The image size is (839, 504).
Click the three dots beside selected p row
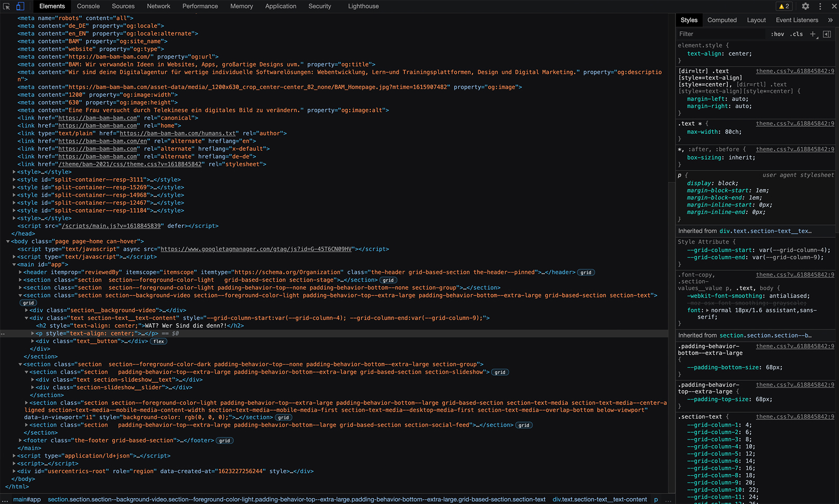(x=3, y=334)
